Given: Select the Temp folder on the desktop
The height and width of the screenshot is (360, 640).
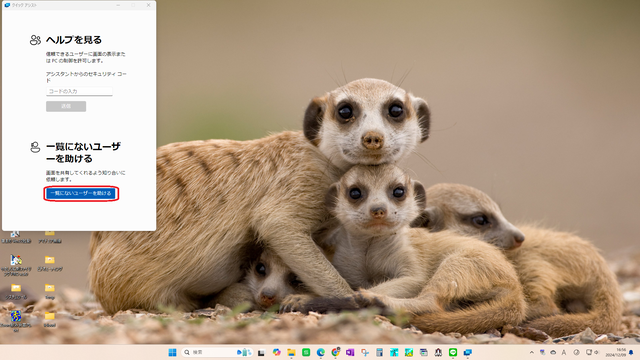Looking at the screenshot, I should 50,291.
